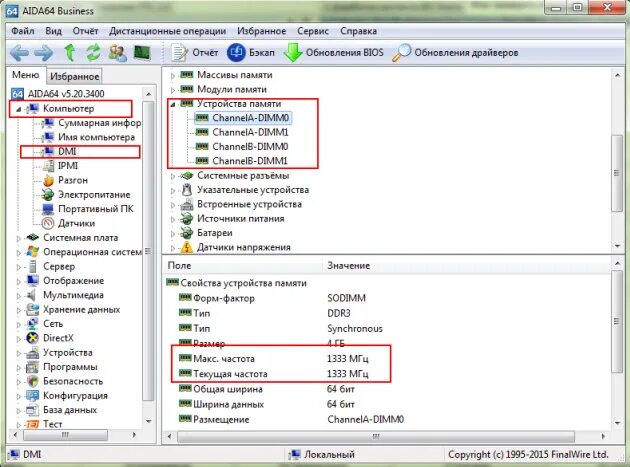Expand the Операционная система node

pyautogui.click(x=18, y=253)
